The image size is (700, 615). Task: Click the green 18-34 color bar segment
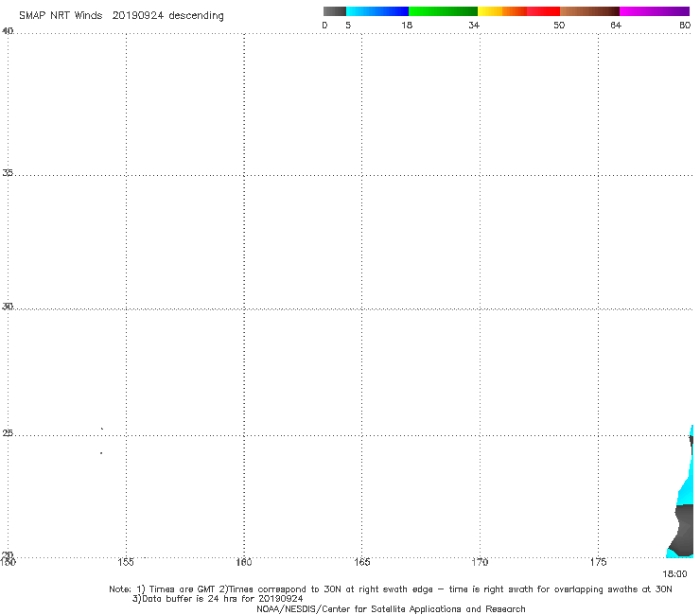[x=443, y=11]
